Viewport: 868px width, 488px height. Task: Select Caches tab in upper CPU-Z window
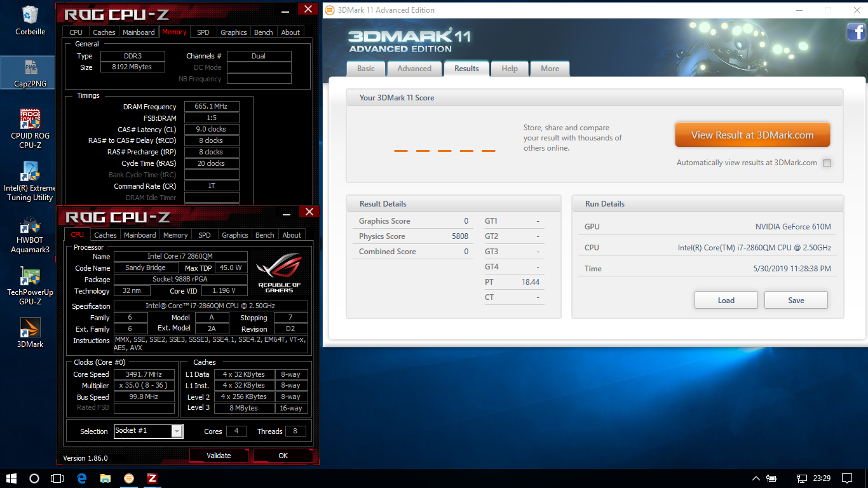104,32
